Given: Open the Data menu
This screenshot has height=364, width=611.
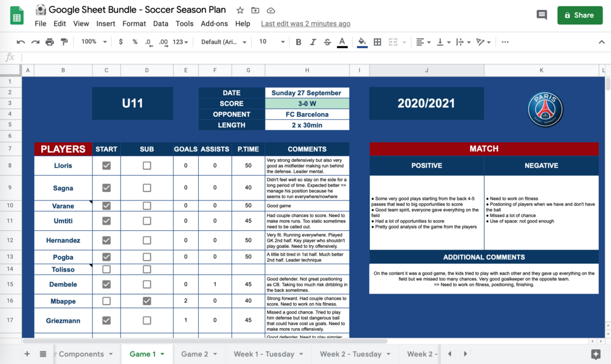Looking at the screenshot, I should click(161, 24).
